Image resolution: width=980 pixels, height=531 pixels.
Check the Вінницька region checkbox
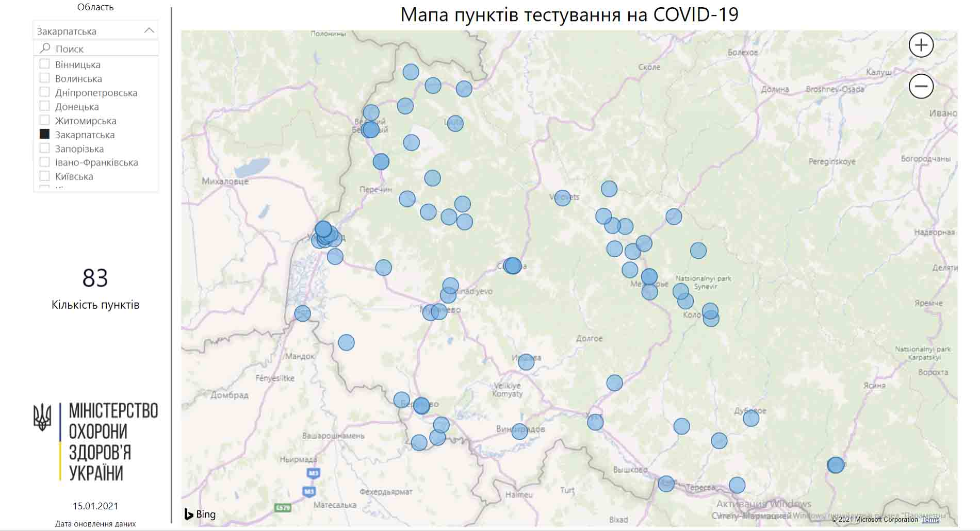pyautogui.click(x=45, y=64)
